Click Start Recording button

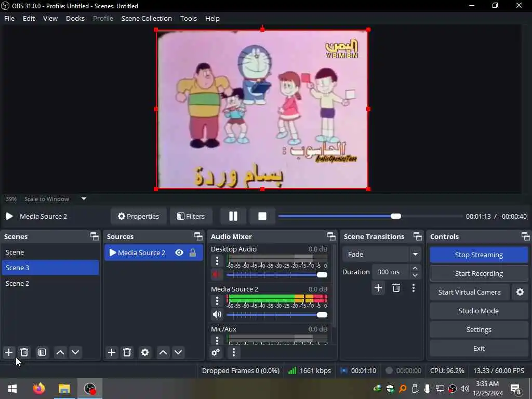(478, 273)
